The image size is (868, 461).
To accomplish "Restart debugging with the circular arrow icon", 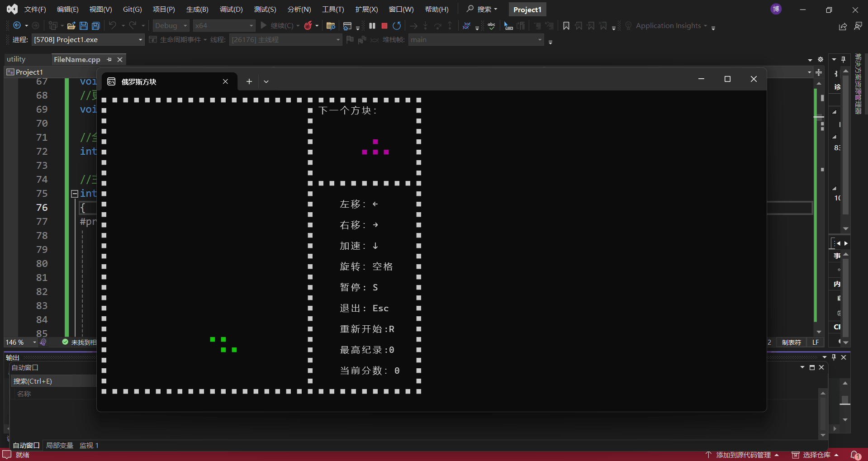I will click(x=397, y=26).
